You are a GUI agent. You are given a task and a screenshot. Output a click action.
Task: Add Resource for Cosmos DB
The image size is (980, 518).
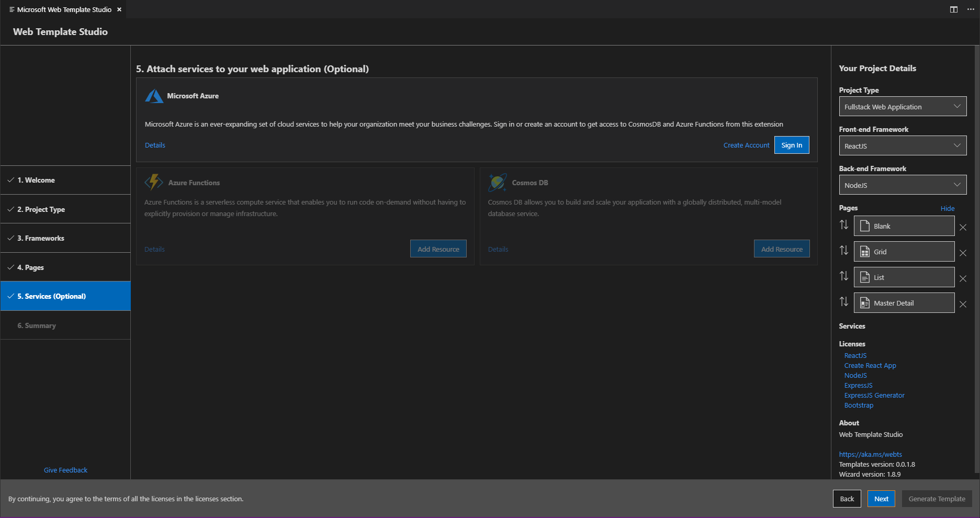tap(782, 249)
